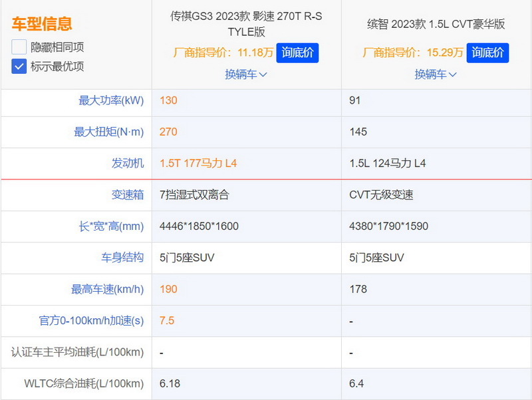Viewport: 532px width, 400px height.
Task: Click the 最大扭矩(N·m) row label
Action: coord(108,132)
